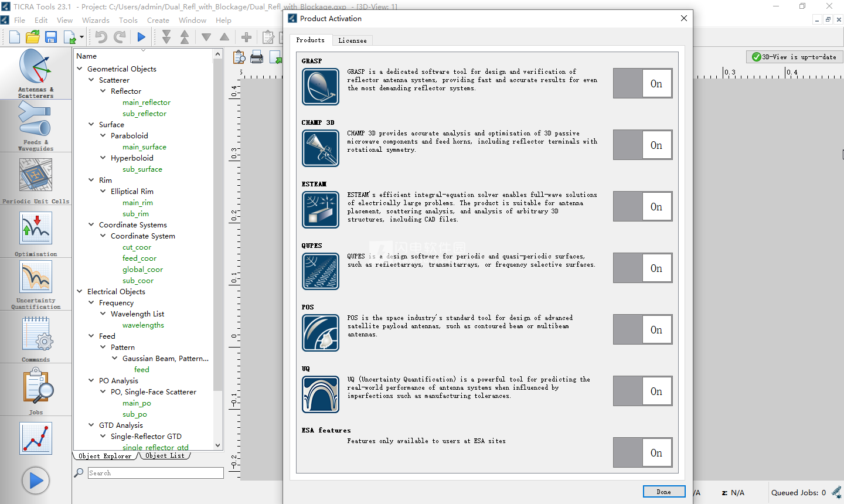
Task: Redo the last action
Action: tap(120, 38)
